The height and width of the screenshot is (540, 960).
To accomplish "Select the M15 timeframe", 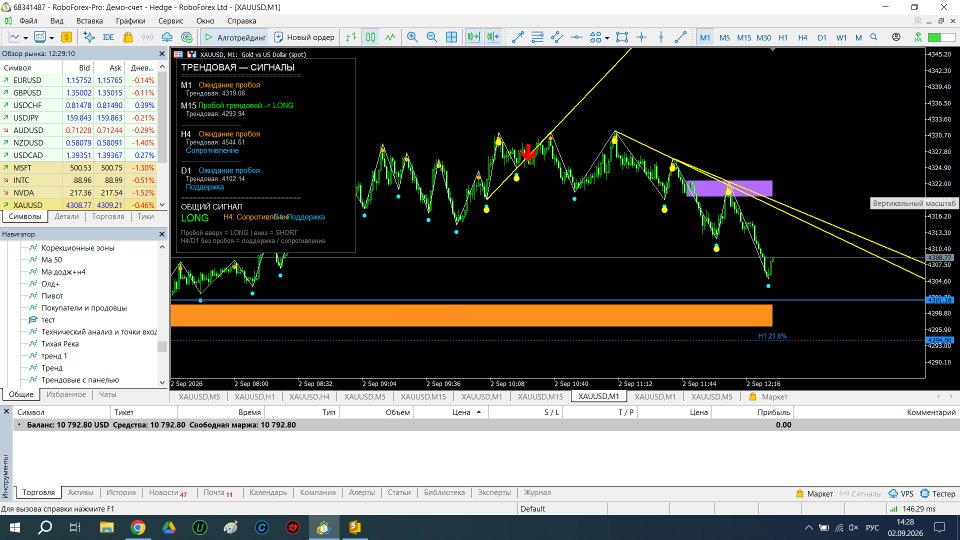I will coord(744,37).
